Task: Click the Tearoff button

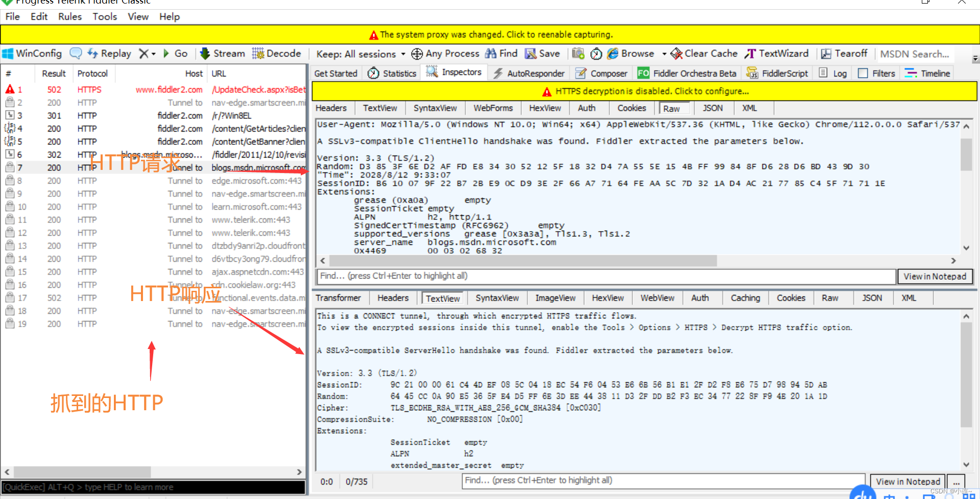Action: point(844,54)
